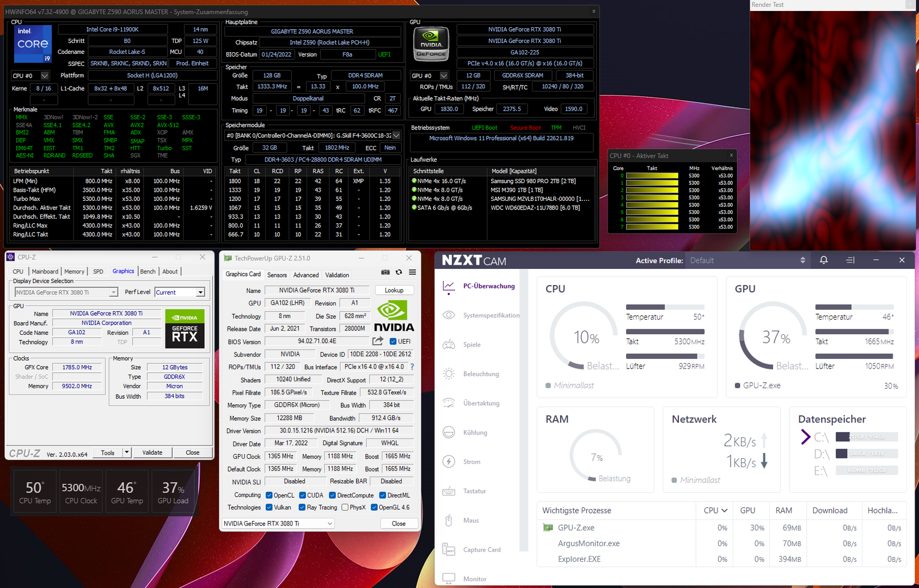This screenshot has height=588, width=919.
Task: Click the Intel Core i9 logo in HWiNFO
Action: point(33,44)
